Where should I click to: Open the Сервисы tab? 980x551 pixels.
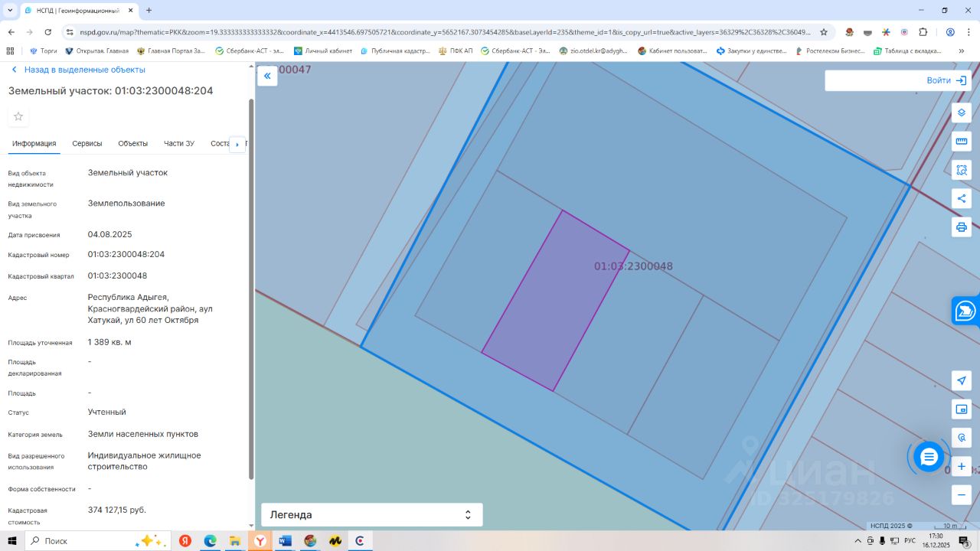(x=87, y=144)
